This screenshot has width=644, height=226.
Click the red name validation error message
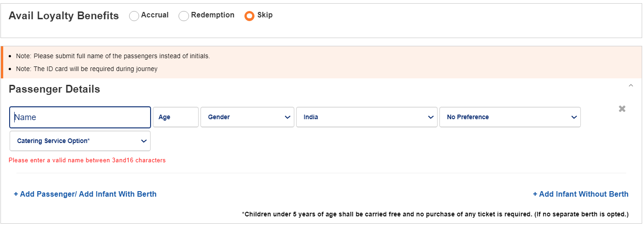pyautogui.click(x=87, y=160)
